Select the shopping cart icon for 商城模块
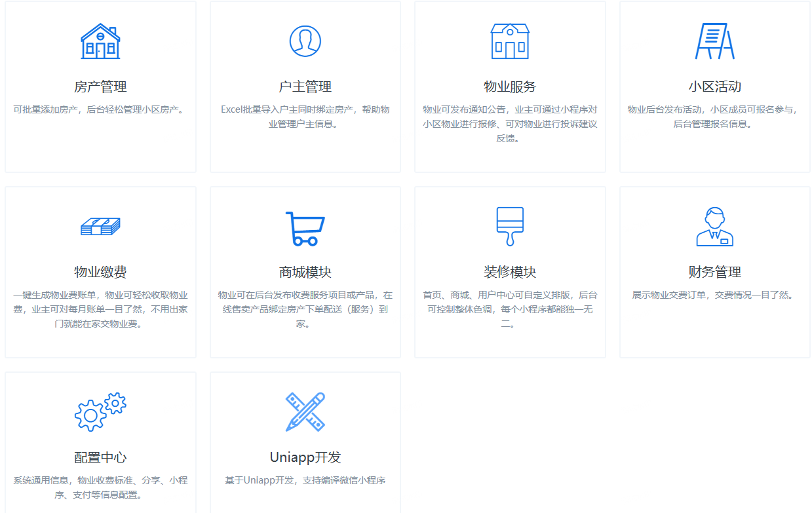The image size is (812, 513). [x=305, y=228]
